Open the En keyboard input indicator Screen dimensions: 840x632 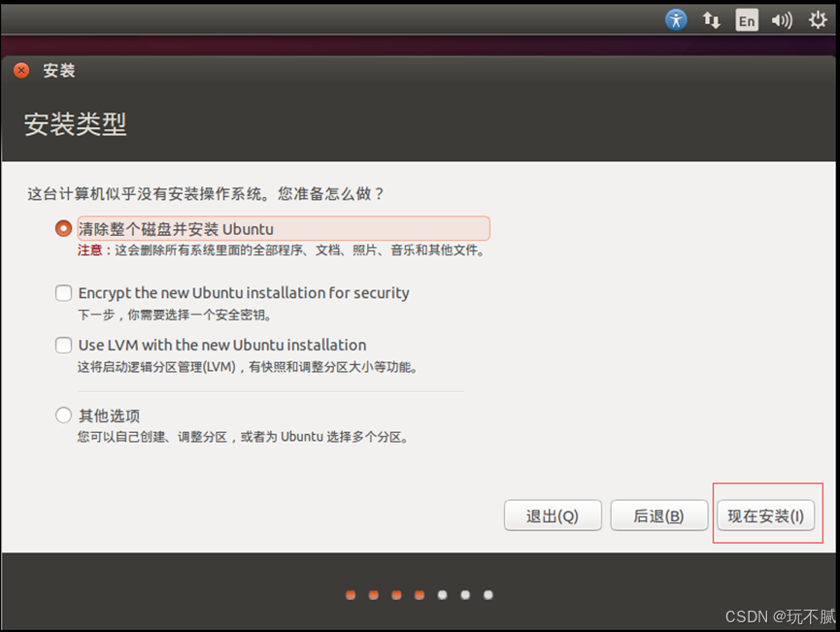tap(747, 20)
